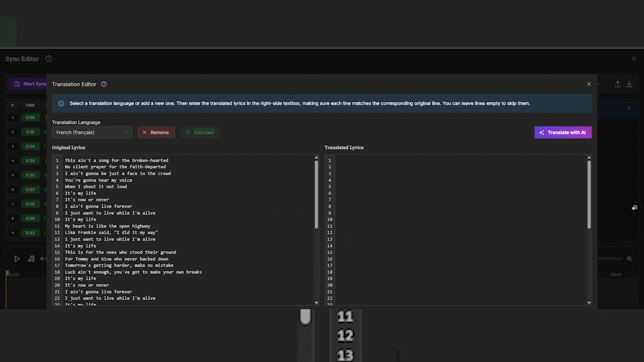Select the 0:33 time badge in Sync Editor
644x362 pixels.
(x=30, y=190)
